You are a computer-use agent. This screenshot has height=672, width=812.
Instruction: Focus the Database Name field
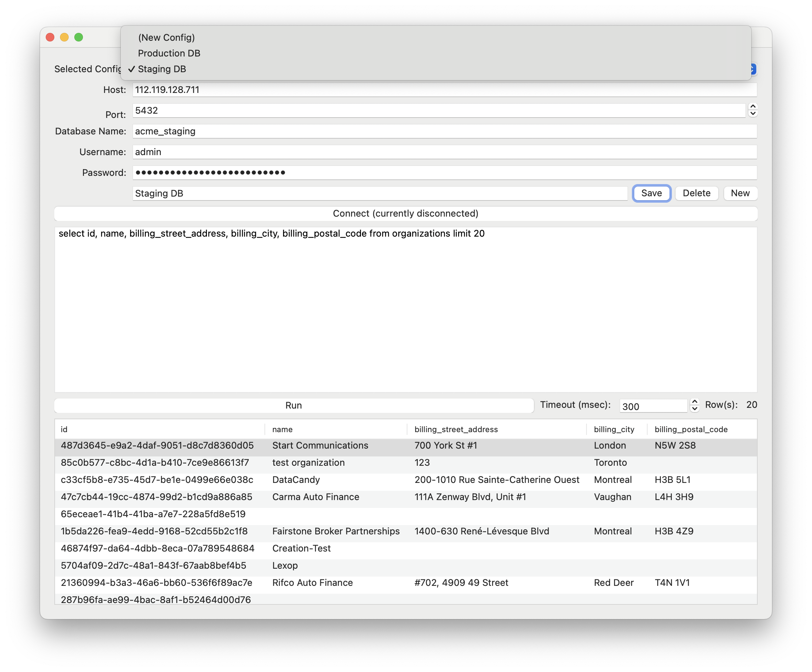pyautogui.click(x=444, y=132)
